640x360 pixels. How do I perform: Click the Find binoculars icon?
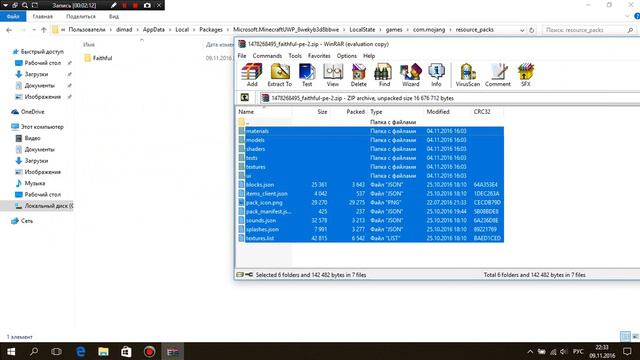point(384,75)
